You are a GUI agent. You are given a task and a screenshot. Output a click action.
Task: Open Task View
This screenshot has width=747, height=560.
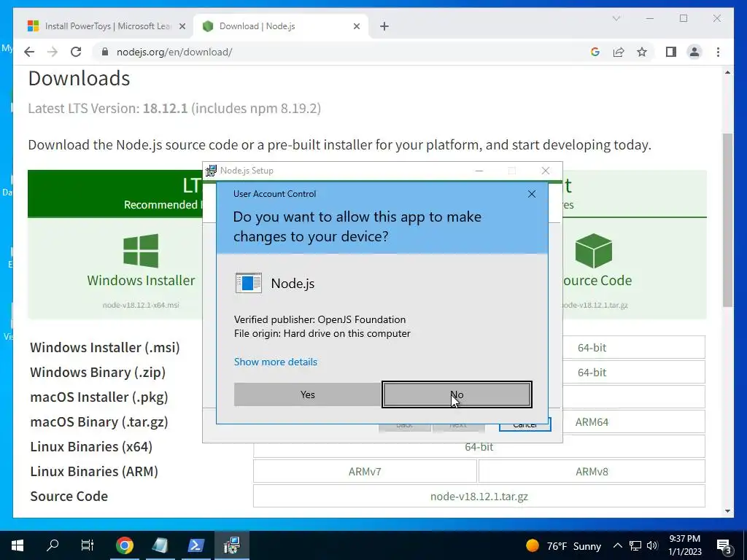pyautogui.click(x=88, y=545)
